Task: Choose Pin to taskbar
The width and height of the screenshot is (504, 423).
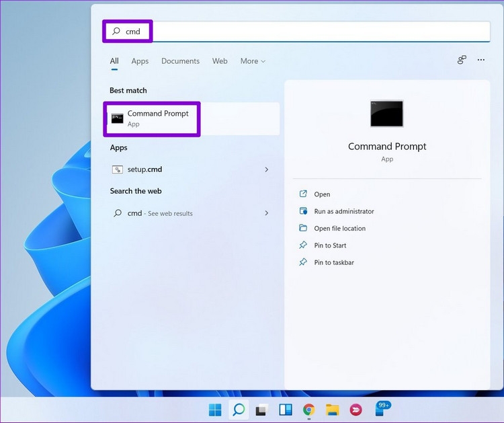Action: pyautogui.click(x=334, y=262)
